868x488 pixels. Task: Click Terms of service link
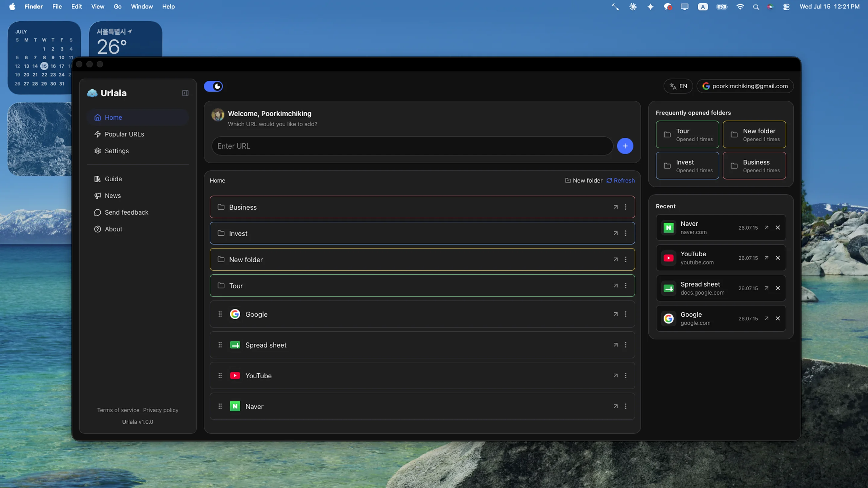pyautogui.click(x=118, y=411)
